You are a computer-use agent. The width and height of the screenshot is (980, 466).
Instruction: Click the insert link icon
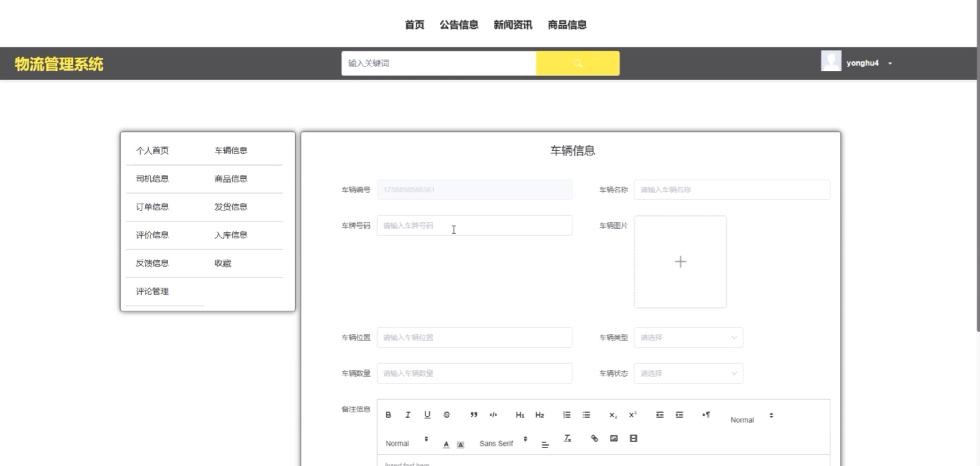tap(594, 438)
